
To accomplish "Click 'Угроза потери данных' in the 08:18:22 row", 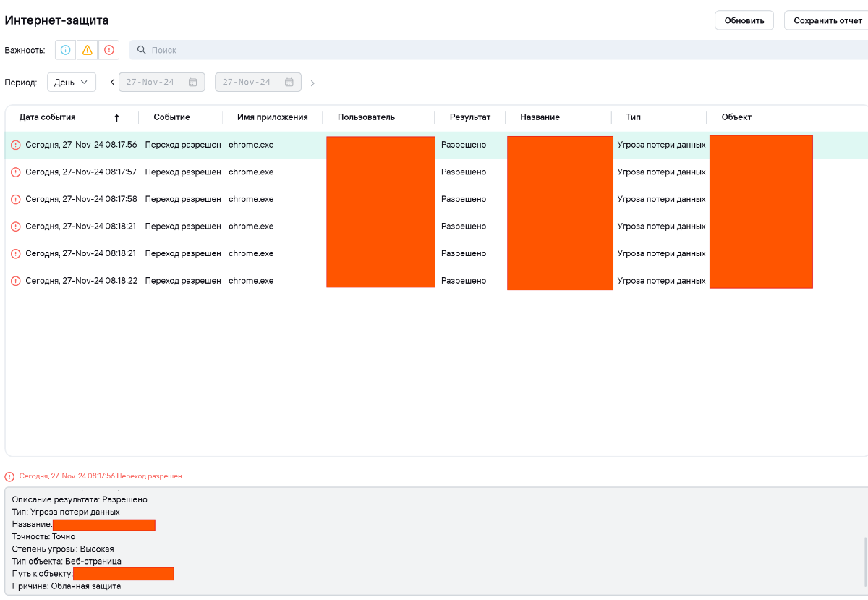I will pyautogui.click(x=661, y=281).
